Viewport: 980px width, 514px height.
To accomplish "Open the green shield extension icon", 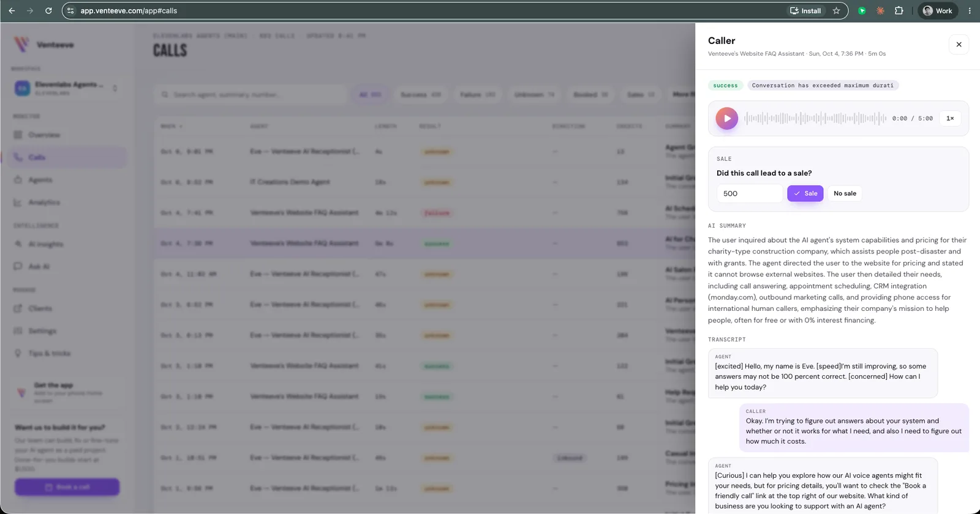I will tap(862, 10).
